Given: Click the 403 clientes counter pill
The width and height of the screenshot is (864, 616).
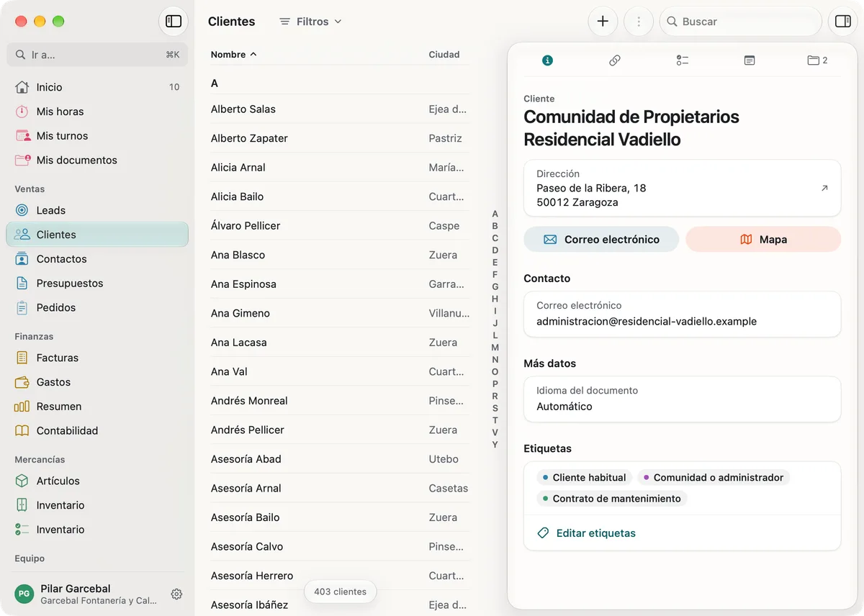Looking at the screenshot, I should (340, 592).
